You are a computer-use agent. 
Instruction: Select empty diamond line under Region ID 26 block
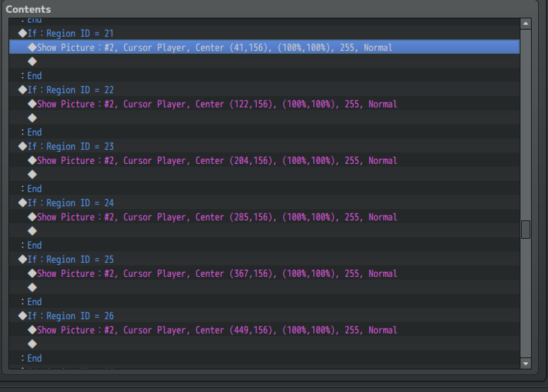pos(33,344)
